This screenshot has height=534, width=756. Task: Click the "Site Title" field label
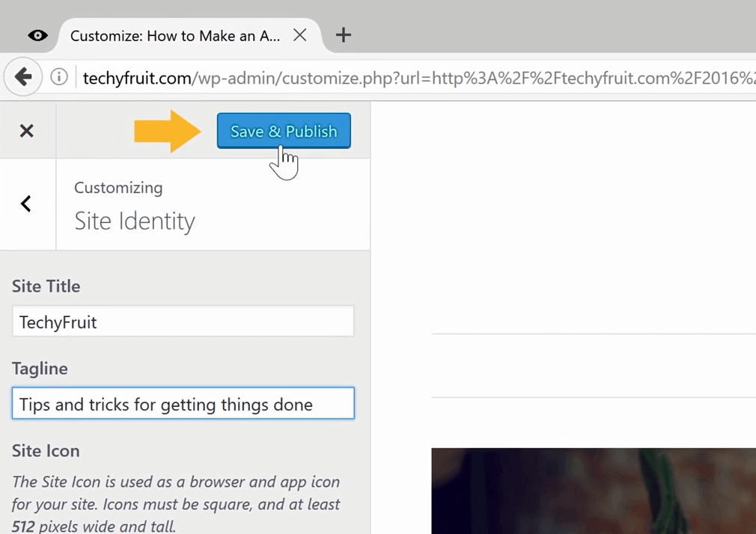point(46,286)
